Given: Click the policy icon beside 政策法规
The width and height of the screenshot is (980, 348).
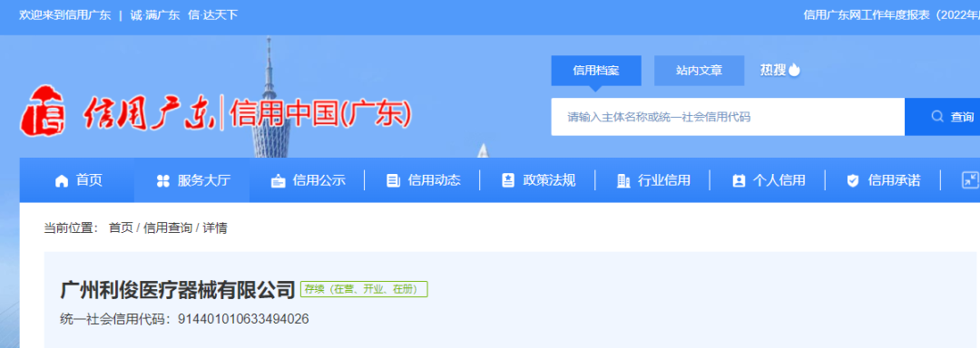Looking at the screenshot, I should coord(508,180).
